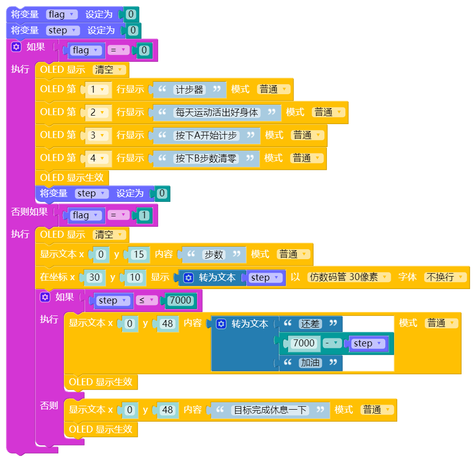Open the 普通 mode dropdown on the 还差 text block

442,323
